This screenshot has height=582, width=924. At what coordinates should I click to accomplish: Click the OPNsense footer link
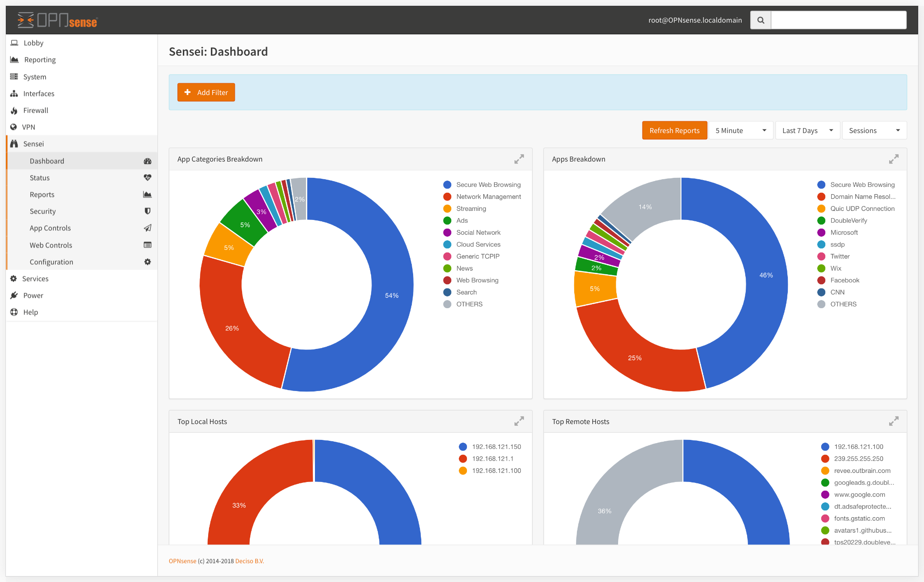[182, 561]
